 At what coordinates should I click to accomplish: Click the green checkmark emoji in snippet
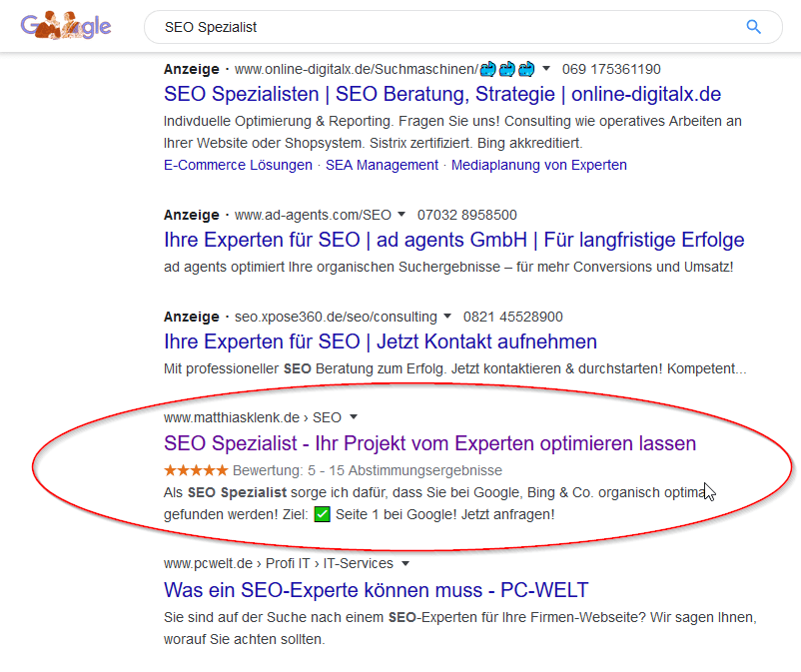(322, 513)
